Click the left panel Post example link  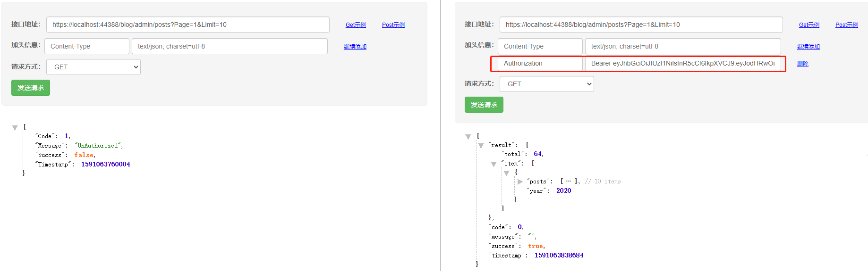(x=393, y=25)
